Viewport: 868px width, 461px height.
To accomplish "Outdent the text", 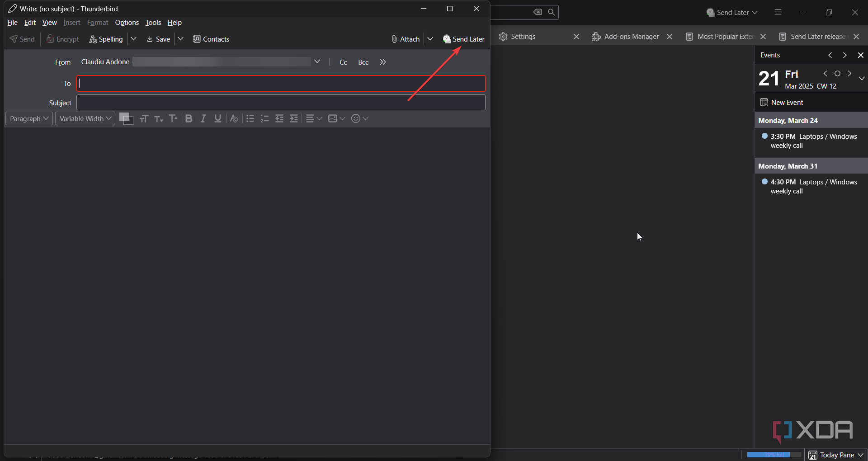I will coord(279,118).
